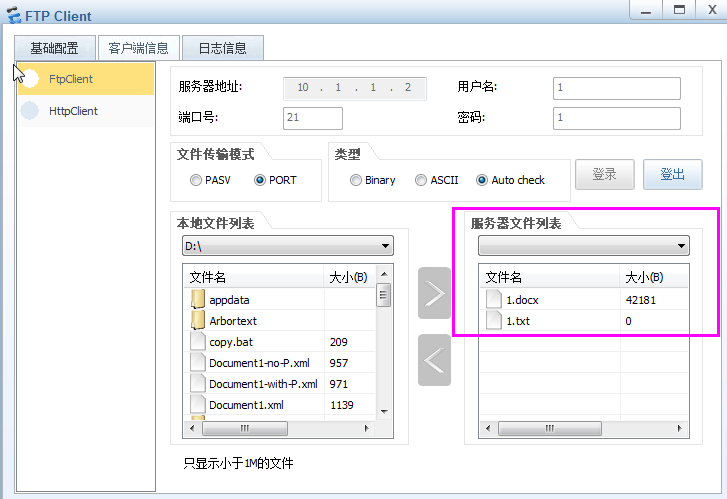Viewport: 727px width, 499px height.
Task: Click the 用户名 username input field
Action: point(616,88)
